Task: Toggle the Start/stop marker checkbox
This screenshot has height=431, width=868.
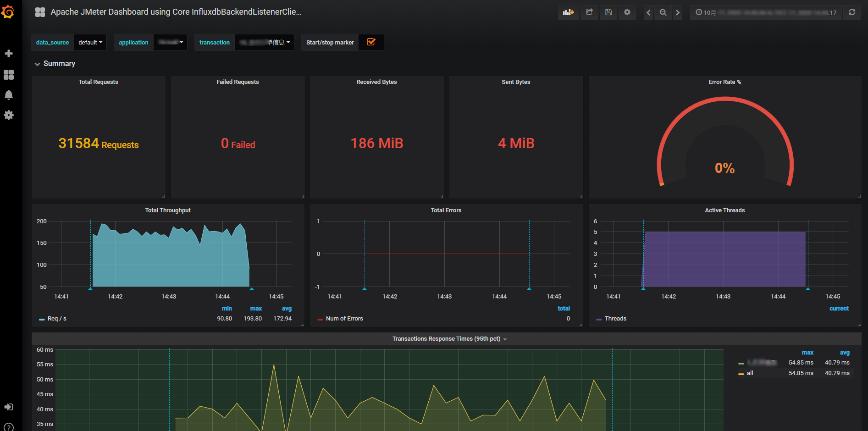Action: 371,42
